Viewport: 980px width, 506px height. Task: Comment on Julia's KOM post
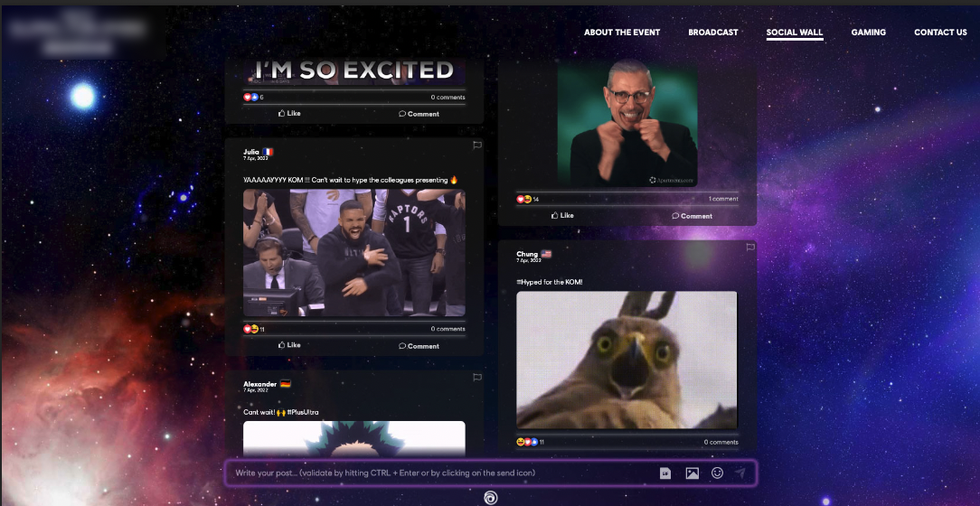pyautogui.click(x=419, y=346)
